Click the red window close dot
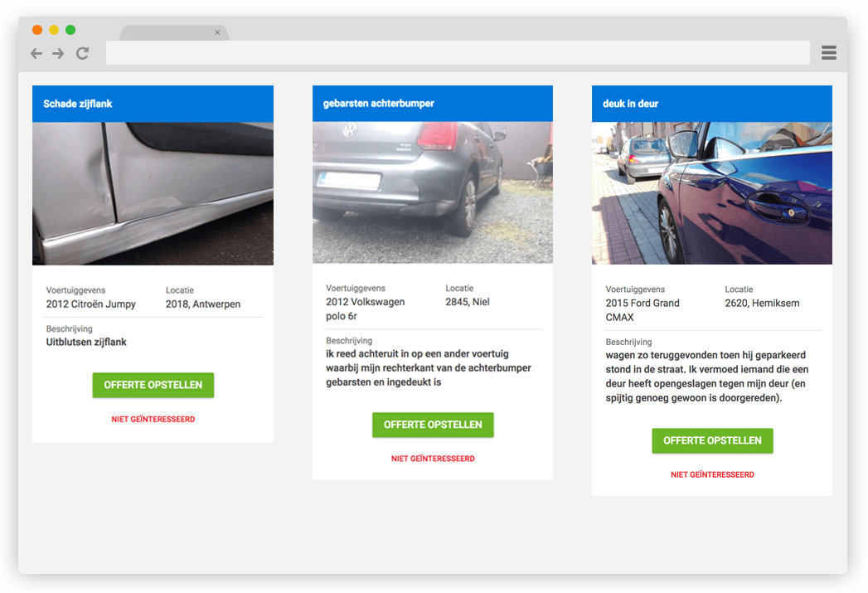 pyautogui.click(x=37, y=30)
